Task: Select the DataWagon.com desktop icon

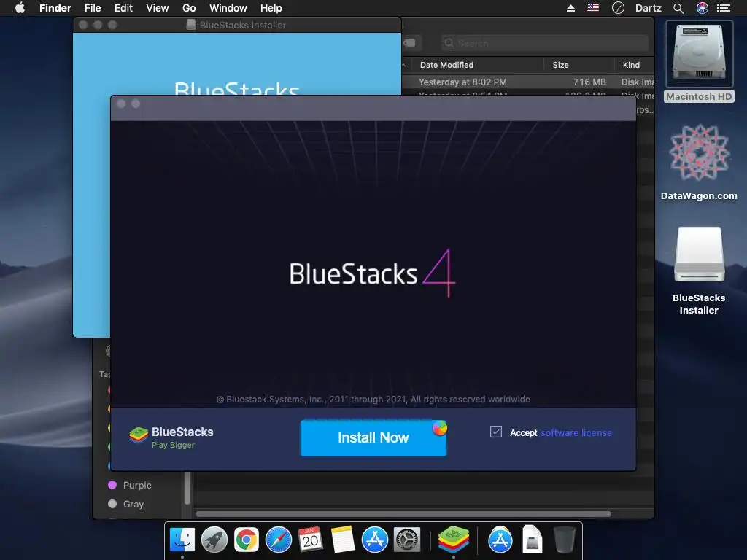Action: [x=699, y=162]
